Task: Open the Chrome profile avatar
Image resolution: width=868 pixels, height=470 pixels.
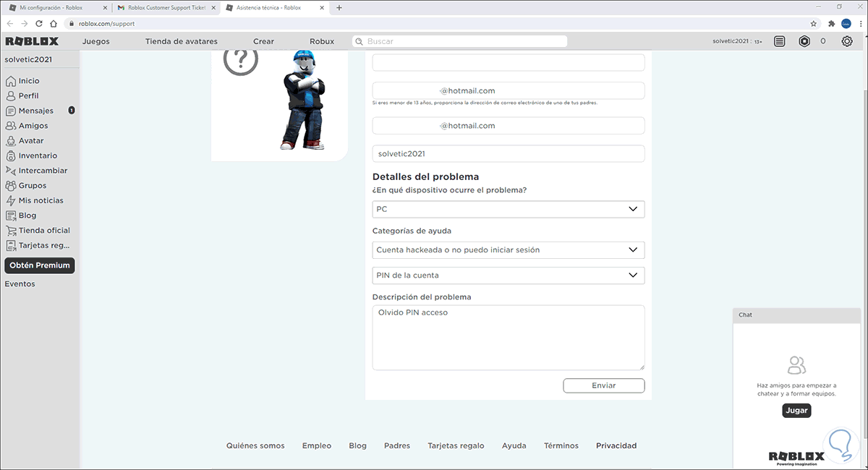Action: coord(845,23)
